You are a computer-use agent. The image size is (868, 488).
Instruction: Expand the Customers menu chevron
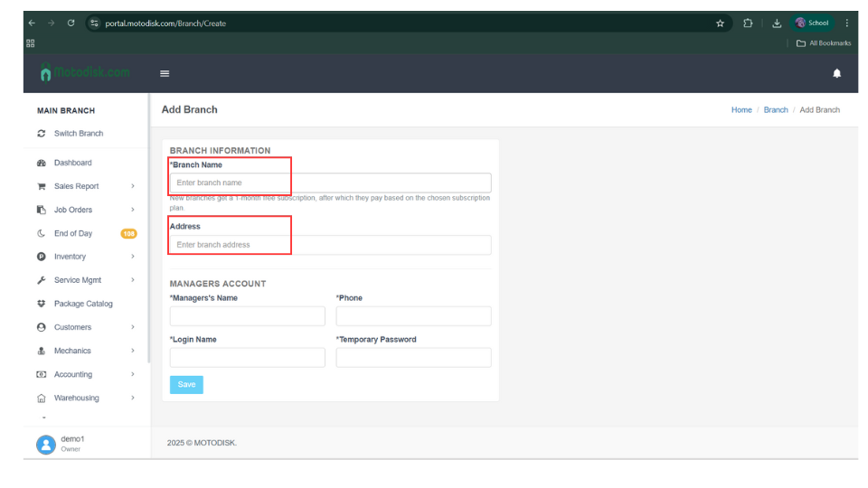133,328
